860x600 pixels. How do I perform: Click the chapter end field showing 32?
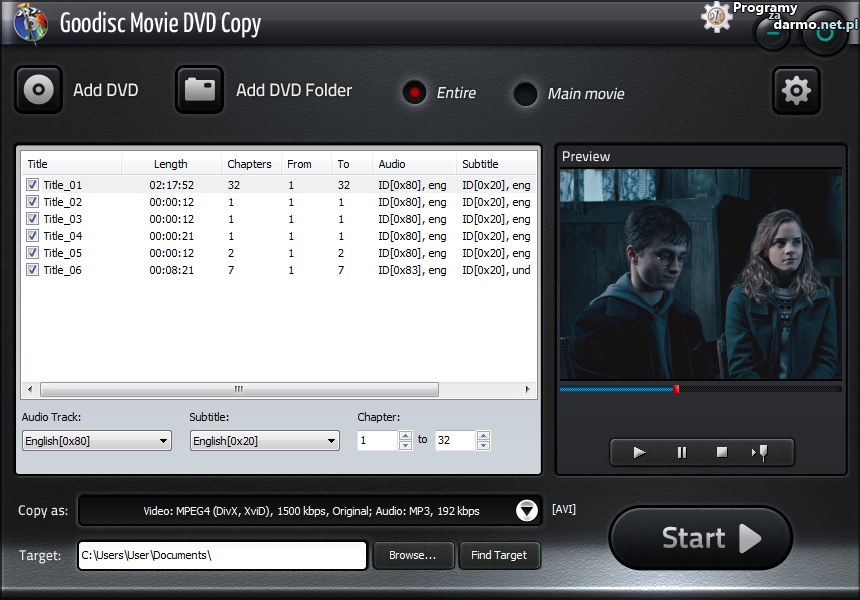tap(455, 440)
